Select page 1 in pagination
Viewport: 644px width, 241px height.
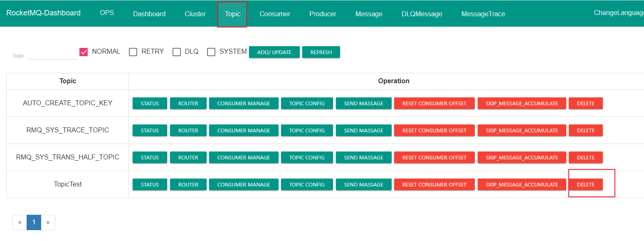click(34, 222)
